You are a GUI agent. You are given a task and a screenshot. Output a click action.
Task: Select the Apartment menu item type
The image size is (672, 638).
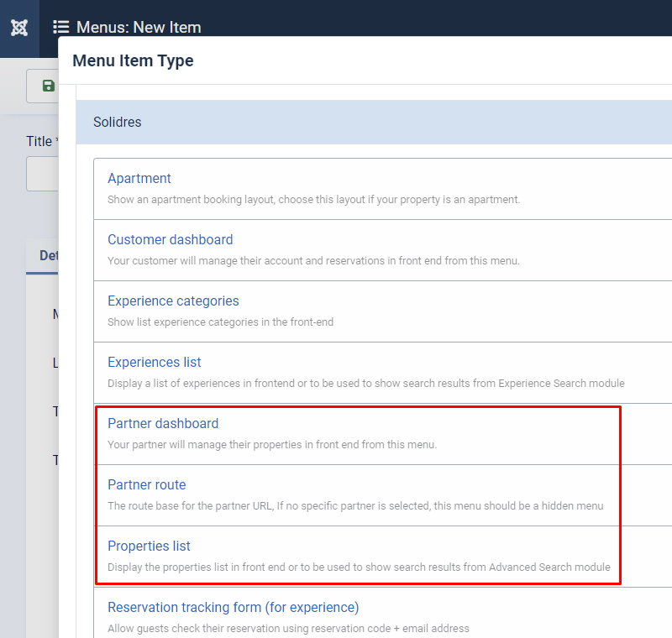(139, 178)
